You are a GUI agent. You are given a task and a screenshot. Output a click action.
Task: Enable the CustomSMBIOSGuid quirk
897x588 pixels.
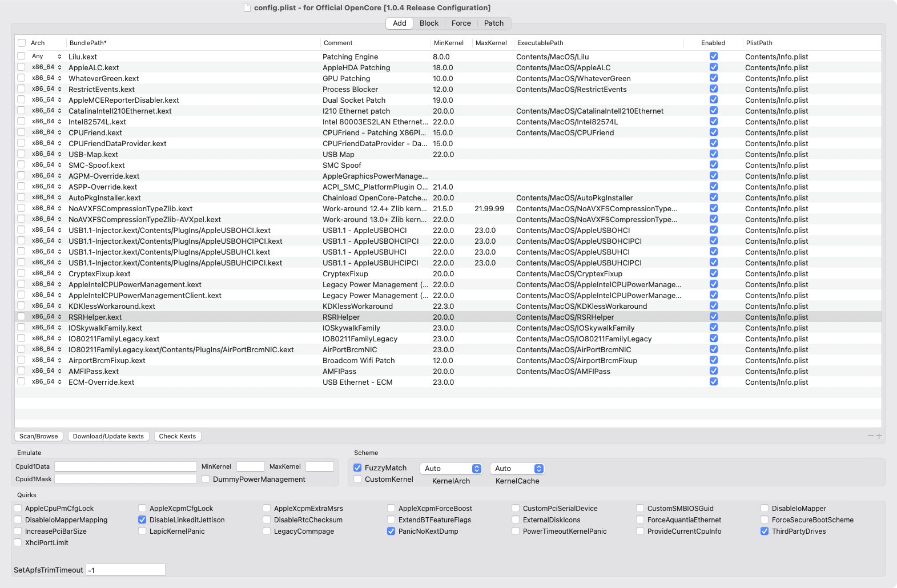[x=640, y=509]
